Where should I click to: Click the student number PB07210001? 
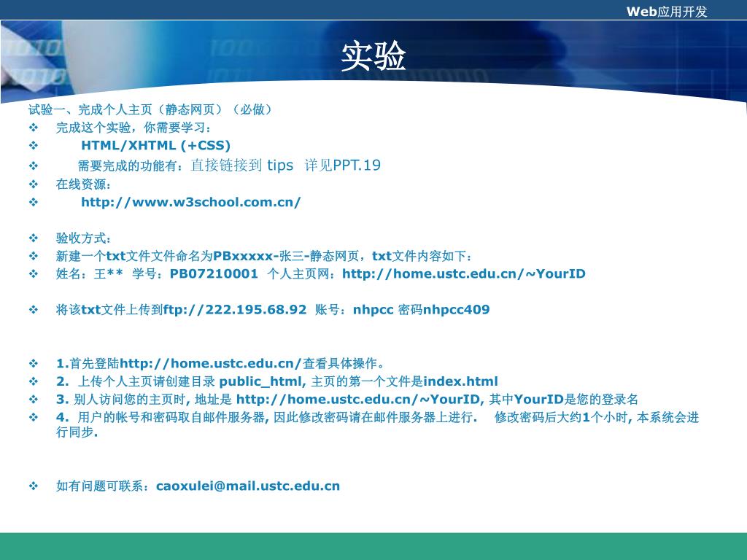click(214, 274)
